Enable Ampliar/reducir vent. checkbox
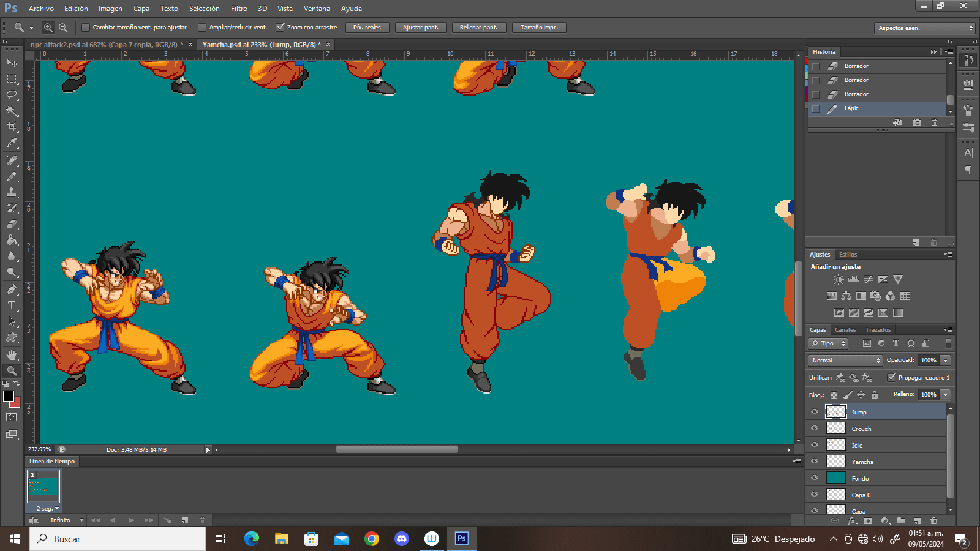Image resolution: width=980 pixels, height=551 pixels. (202, 28)
